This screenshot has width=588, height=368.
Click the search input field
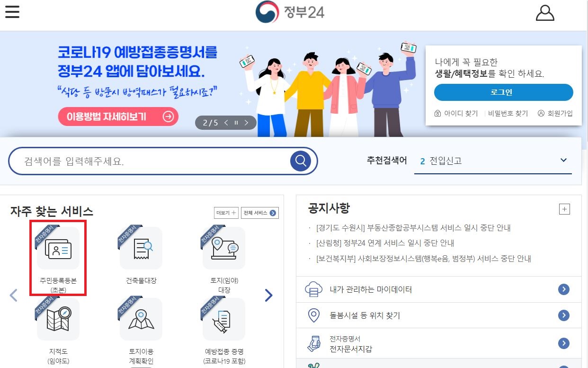156,162
